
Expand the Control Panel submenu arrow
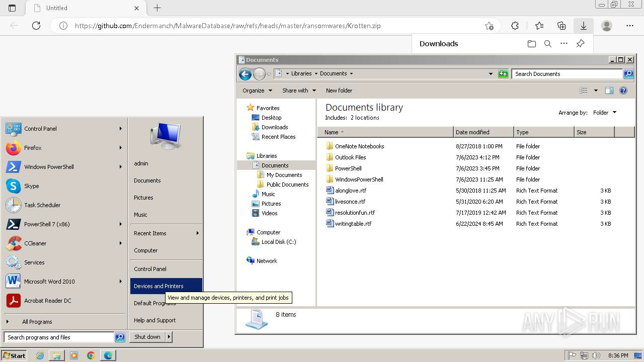click(120, 129)
